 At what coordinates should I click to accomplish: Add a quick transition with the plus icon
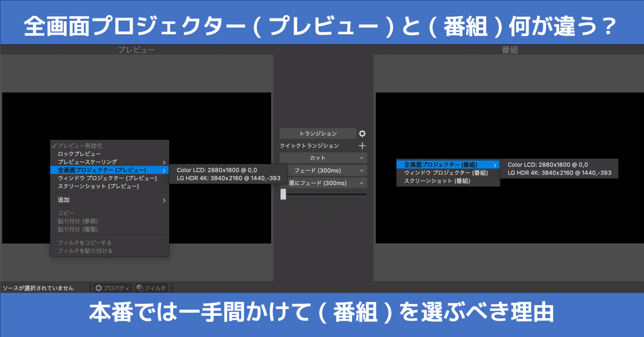tap(362, 145)
